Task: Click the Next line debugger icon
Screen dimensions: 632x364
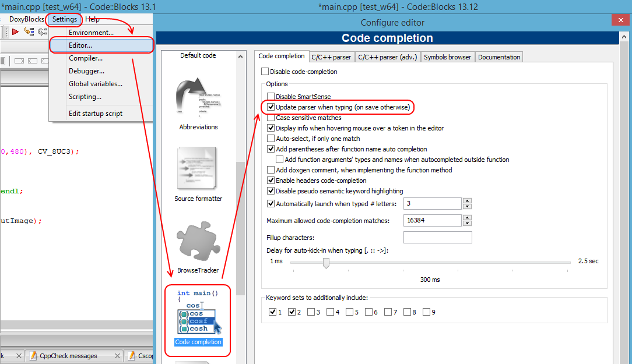Action: [x=43, y=31]
